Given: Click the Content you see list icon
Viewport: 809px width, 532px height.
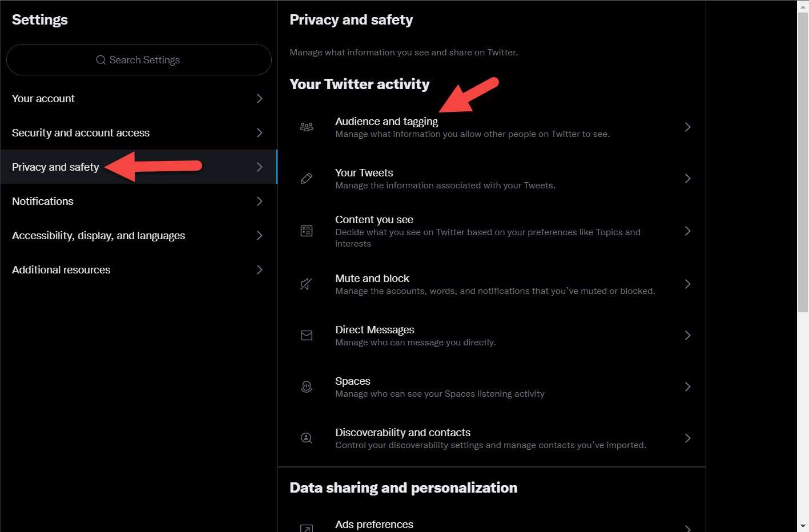Looking at the screenshot, I should pyautogui.click(x=307, y=231).
